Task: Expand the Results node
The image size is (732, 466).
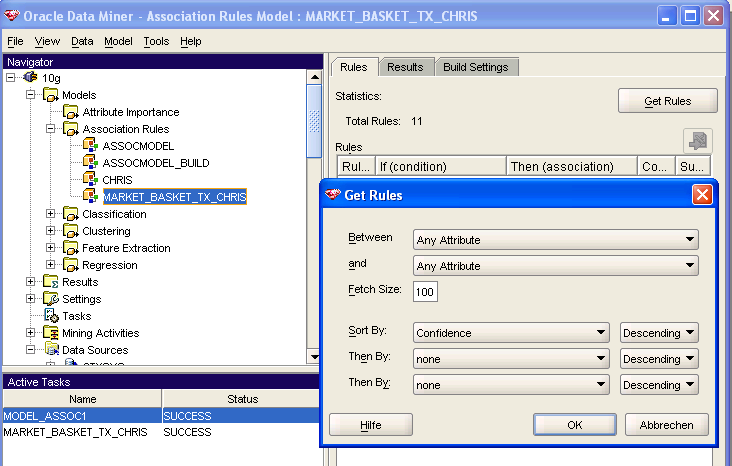Action: pyautogui.click(x=30, y=282)
